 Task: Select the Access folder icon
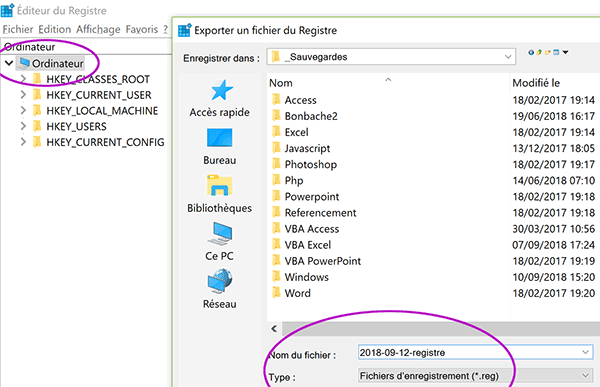(x=276, y=100)
